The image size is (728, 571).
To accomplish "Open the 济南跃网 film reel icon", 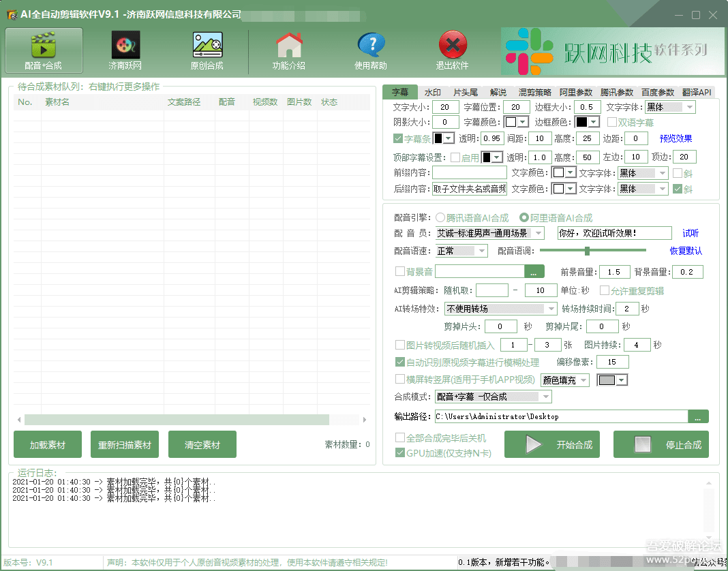I will click(125, 50).
